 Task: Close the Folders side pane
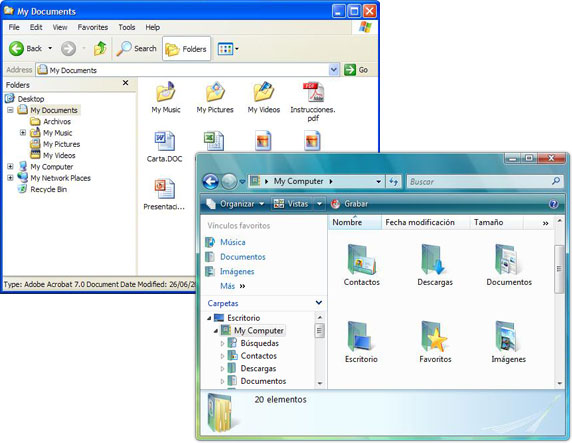(x=125, y=83)
